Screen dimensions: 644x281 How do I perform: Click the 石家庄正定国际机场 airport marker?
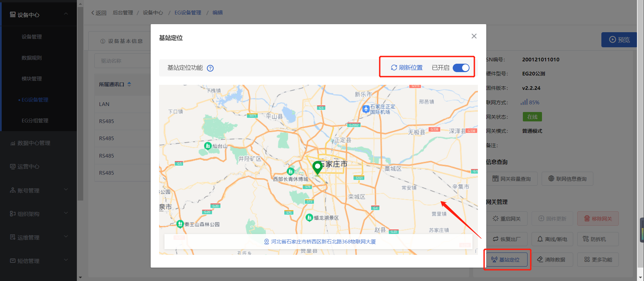[x=366, y=109]
